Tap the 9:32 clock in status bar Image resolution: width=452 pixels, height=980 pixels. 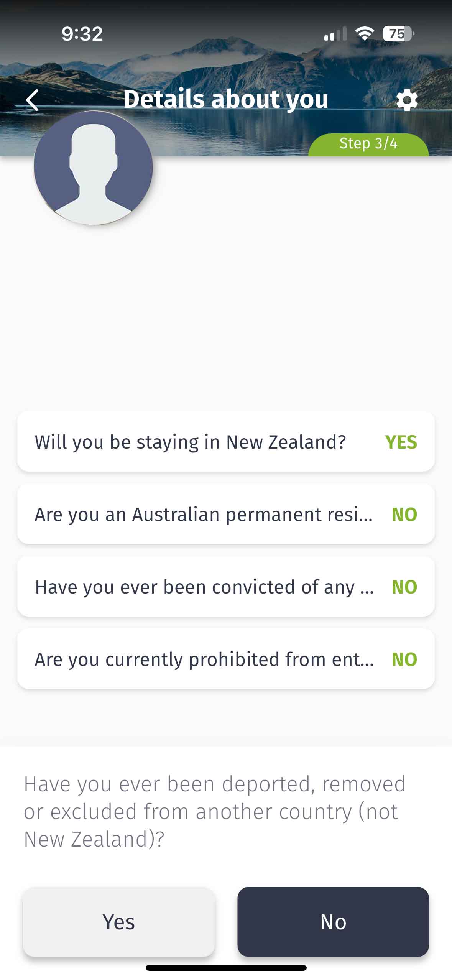point(82,34)
